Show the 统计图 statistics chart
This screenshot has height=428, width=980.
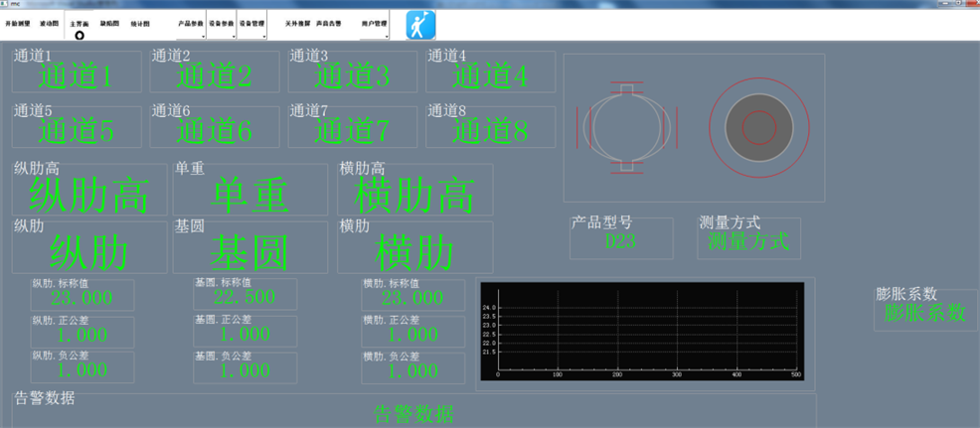point(140,23)
